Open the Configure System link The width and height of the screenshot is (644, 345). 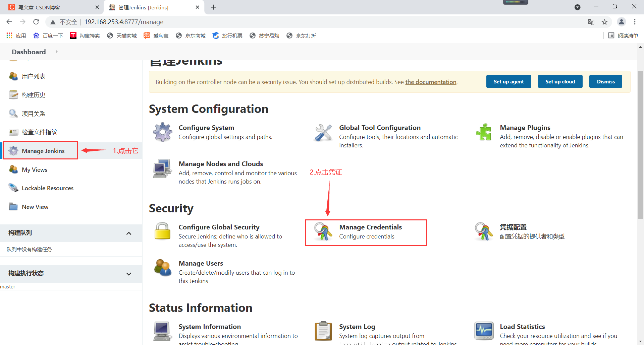click(x=206, y=128)
